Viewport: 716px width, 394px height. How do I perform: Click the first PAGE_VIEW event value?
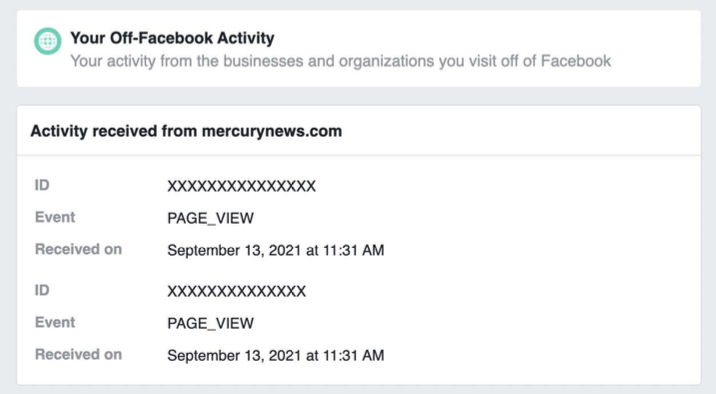click(211, 218)
